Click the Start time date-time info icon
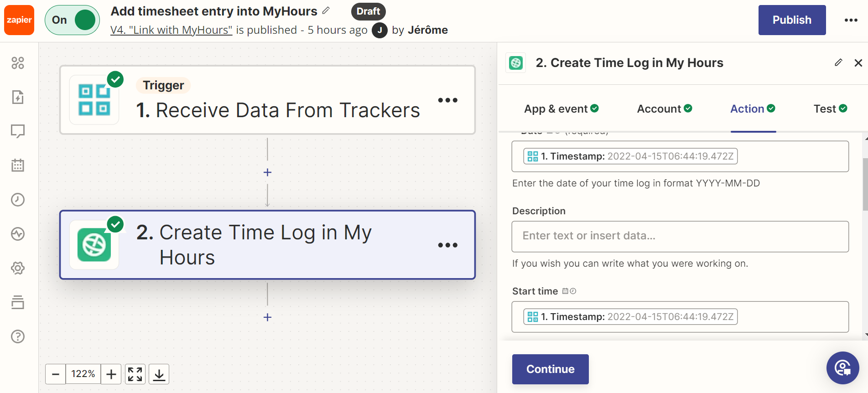 [x=569, y=291]
